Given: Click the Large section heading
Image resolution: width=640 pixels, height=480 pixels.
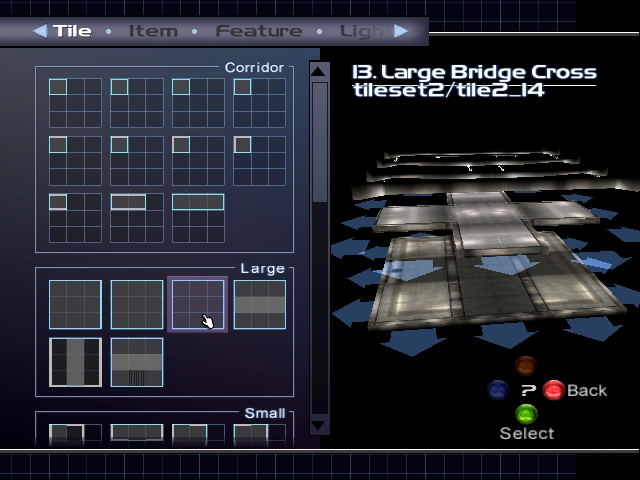Looking at the screenshot, I should 262,269.
